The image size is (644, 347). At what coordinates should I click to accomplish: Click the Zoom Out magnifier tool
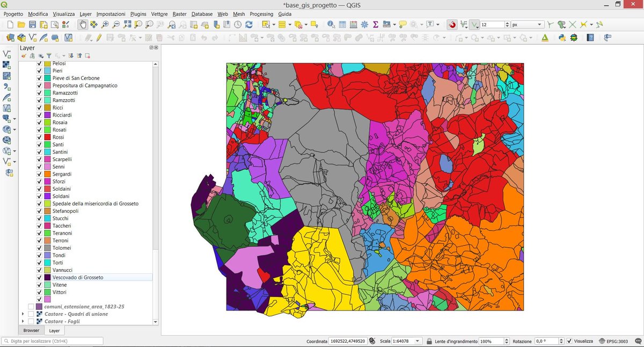tap(116, 25)
